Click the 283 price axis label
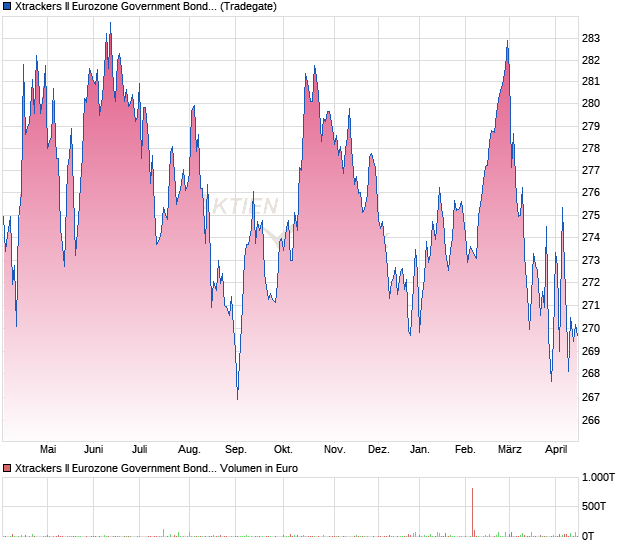 pos(591,38)
